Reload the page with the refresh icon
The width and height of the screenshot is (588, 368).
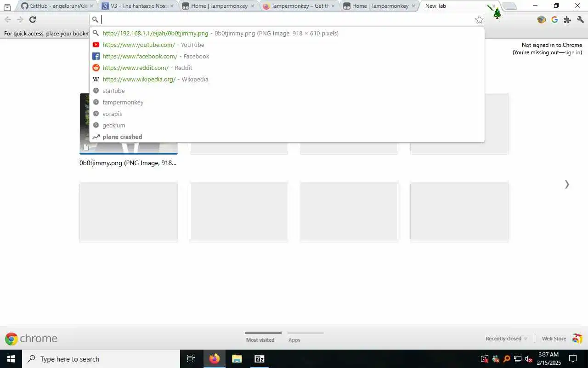[x=33, y=19]
